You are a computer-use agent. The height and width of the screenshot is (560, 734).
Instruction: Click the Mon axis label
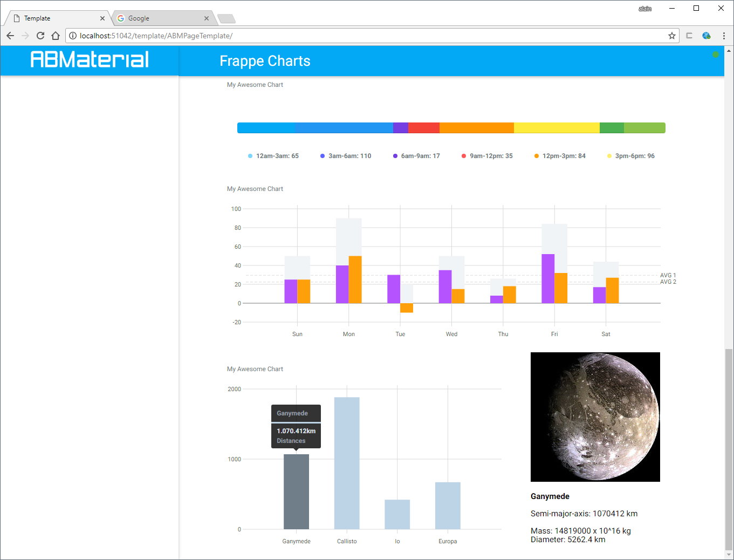[x=349, y=334]
